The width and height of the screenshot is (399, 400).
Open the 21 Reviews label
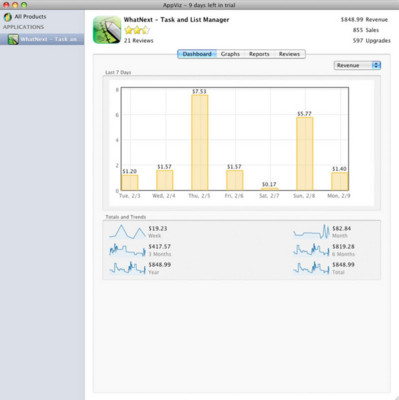tap(139, 41)
